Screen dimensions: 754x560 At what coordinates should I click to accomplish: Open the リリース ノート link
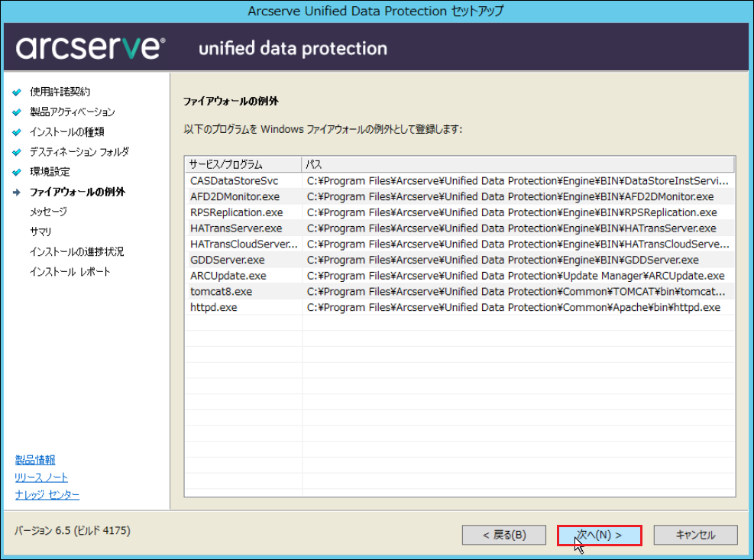click(41, 477)
